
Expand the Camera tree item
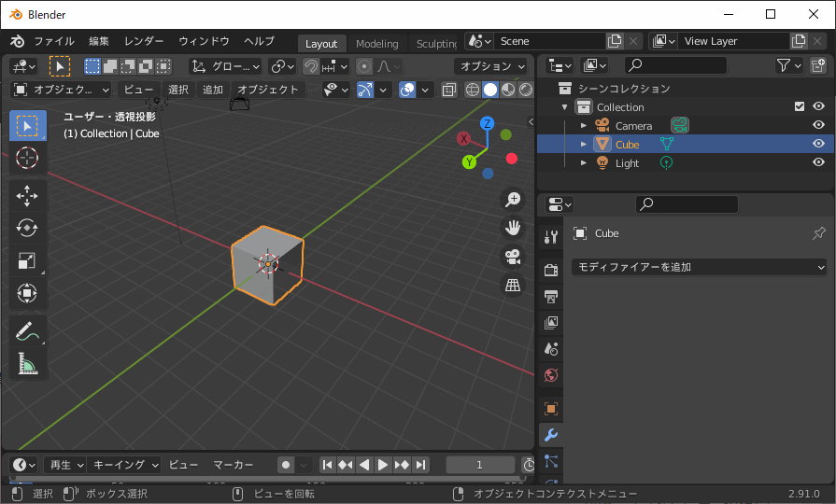point(583,126)
